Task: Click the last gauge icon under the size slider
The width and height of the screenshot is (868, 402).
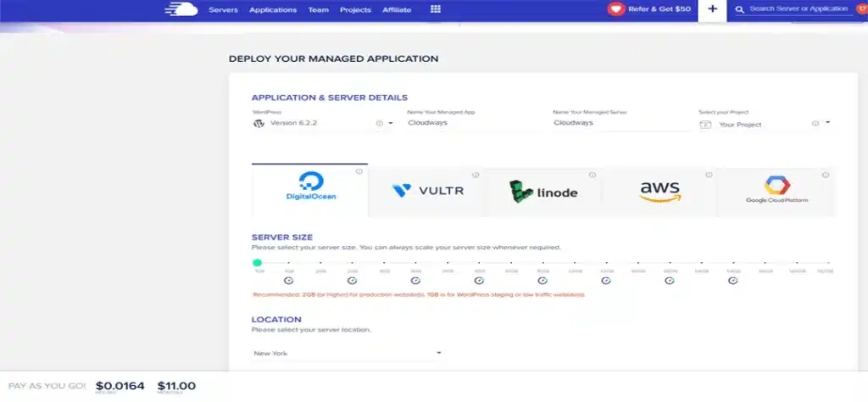Action: 733,281
